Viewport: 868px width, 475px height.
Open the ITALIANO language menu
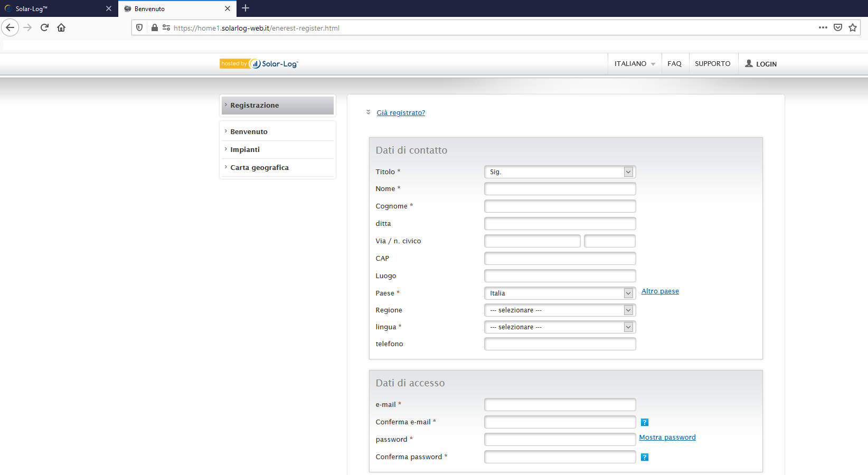(635, 64)
